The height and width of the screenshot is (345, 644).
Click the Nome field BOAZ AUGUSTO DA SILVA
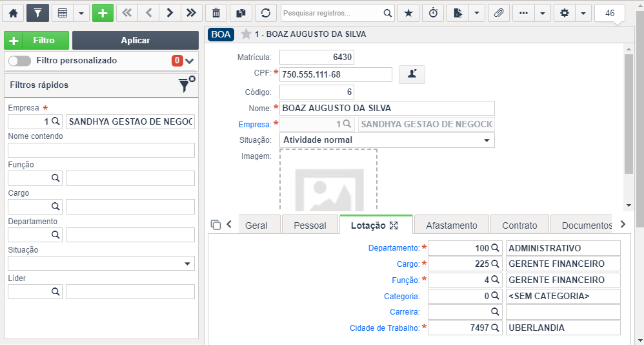pos(387,108)
